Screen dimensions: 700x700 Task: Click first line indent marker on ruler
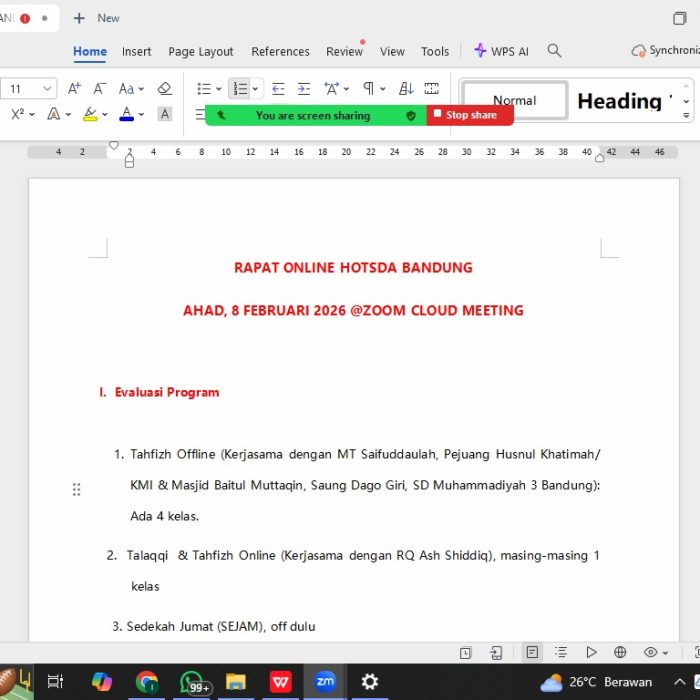(114, 145)
